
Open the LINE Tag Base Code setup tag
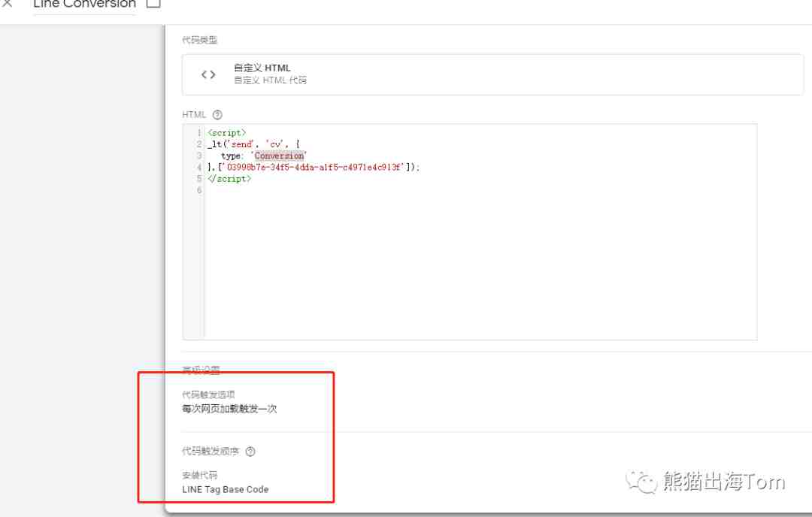point(226,489)
